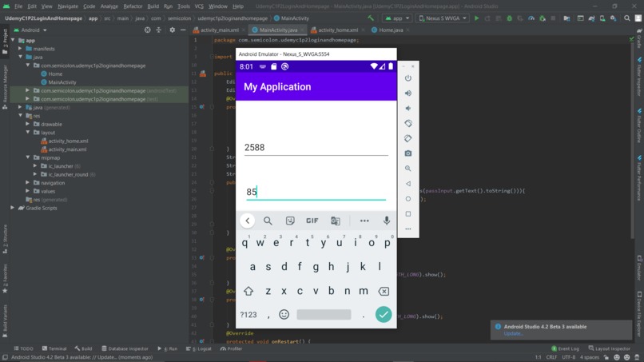Open Database Inspector tool window
Viewport: 644px width, 362px height.
125,348
